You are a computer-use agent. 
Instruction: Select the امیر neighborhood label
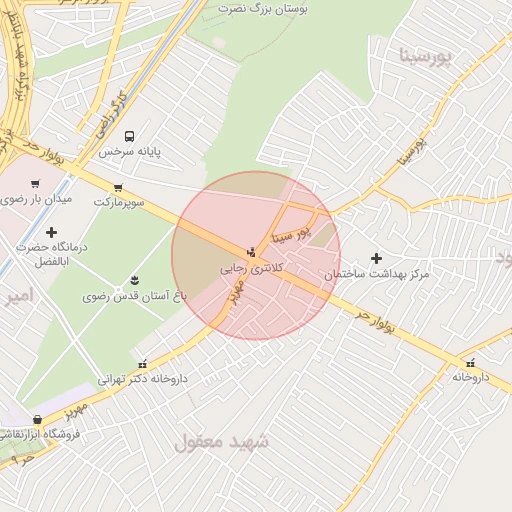pyautogui.click(x=19, y=295)
